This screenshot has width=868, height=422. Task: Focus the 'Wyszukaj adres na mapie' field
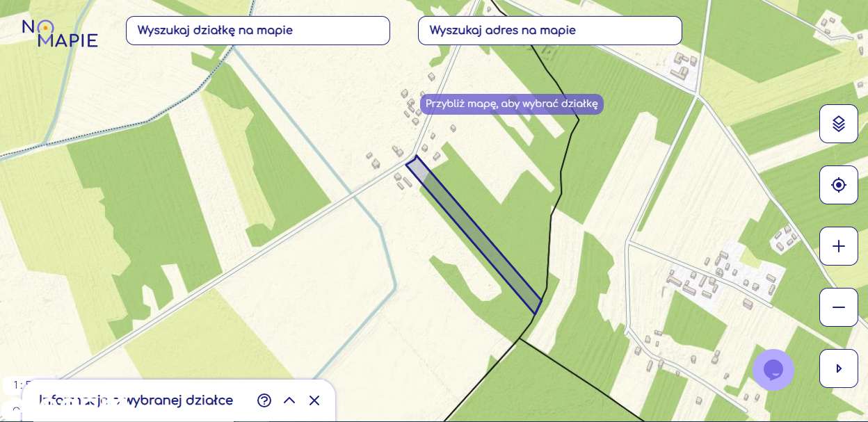(x=549, y=31)
